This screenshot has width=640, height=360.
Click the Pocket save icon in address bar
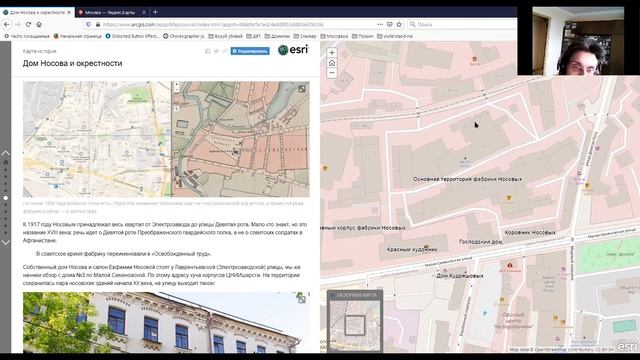[390, 24]
